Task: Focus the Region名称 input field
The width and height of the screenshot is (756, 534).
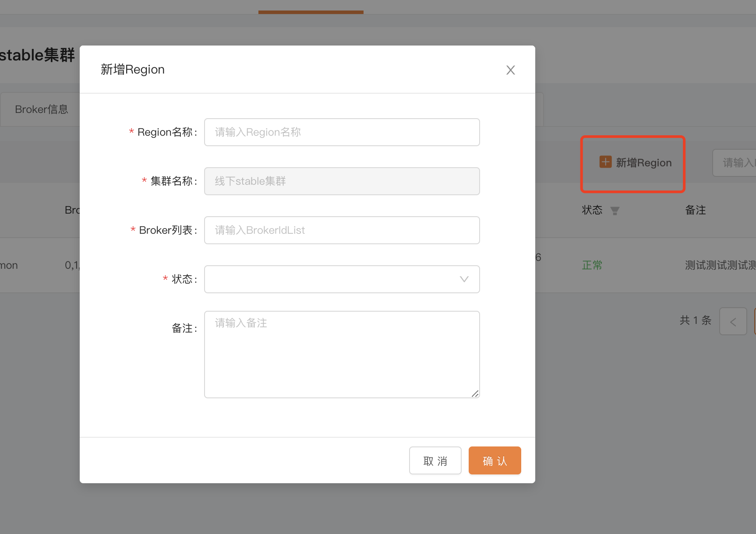Action: (342, 132)
